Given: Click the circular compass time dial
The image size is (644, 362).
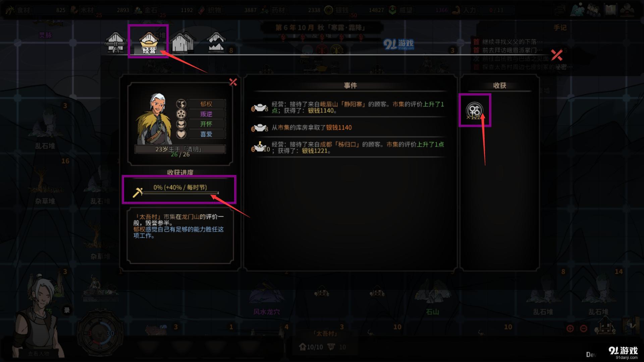Looking at the screenshot, I should 100,333.
